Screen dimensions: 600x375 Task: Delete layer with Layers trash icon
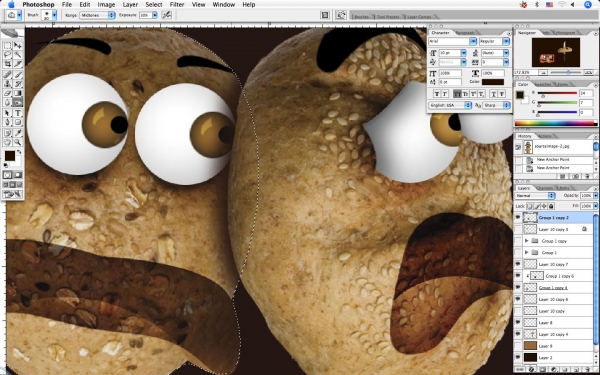tap(587, 370)
